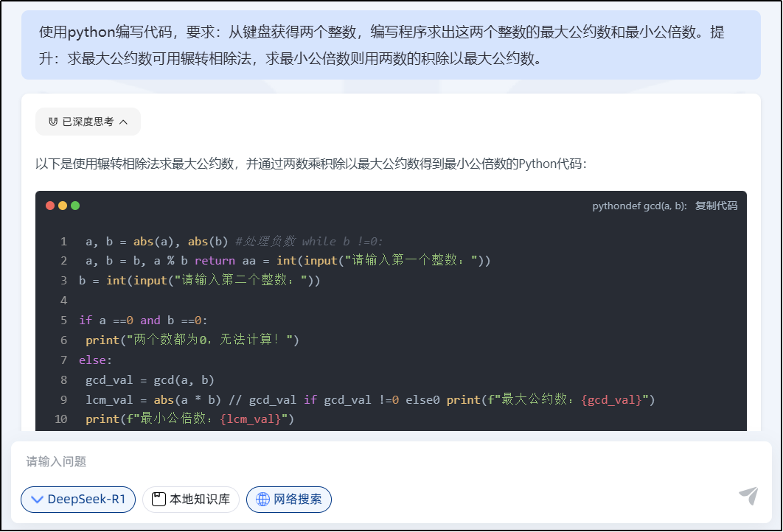
Task: Click the green dot in code block header
Action: (75, 206)
